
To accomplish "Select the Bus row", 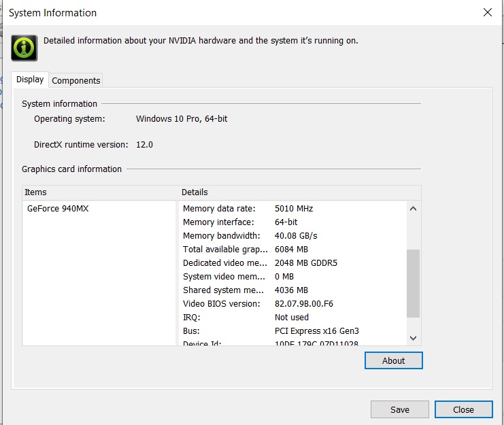I will tap(292, 331).
